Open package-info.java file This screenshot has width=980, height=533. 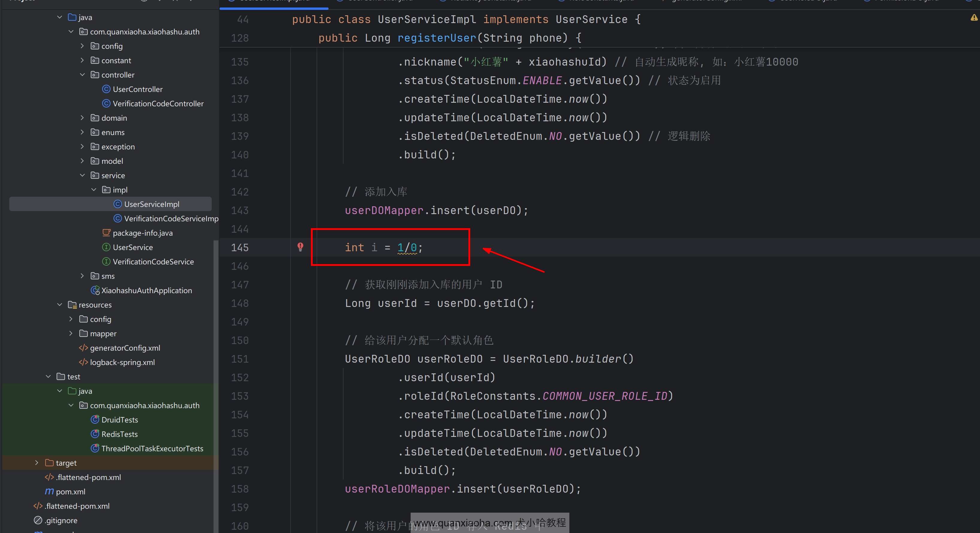142,233
